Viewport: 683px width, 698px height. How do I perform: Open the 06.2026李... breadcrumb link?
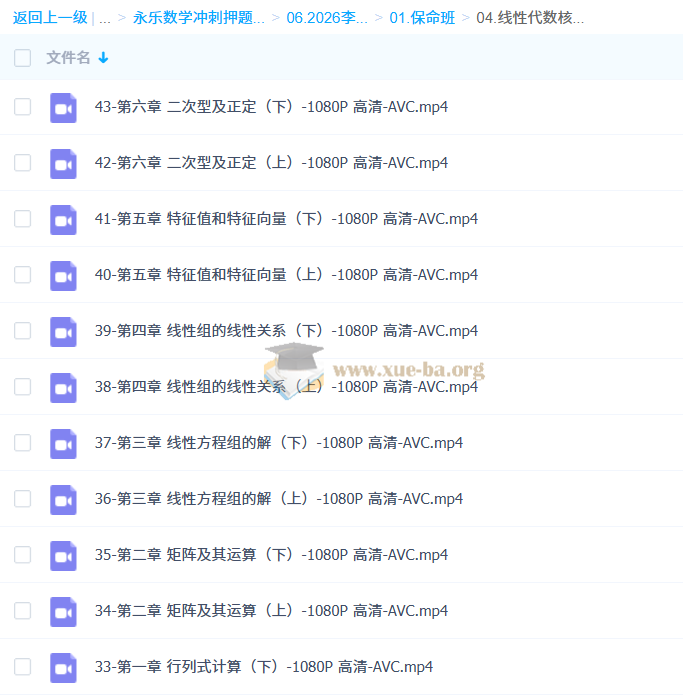327,18
